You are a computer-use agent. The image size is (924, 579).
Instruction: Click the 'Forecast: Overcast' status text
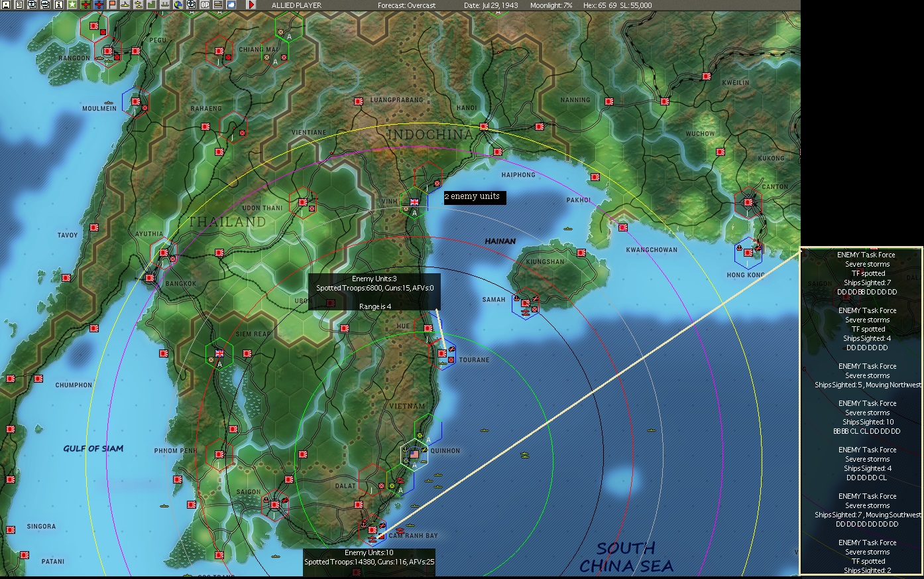pyautogui.click(x=407, y=5)
